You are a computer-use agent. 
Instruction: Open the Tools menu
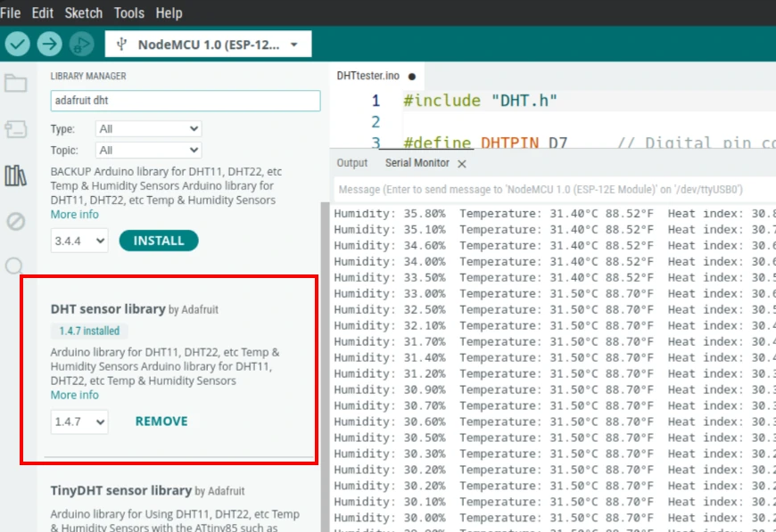(129, 12)
